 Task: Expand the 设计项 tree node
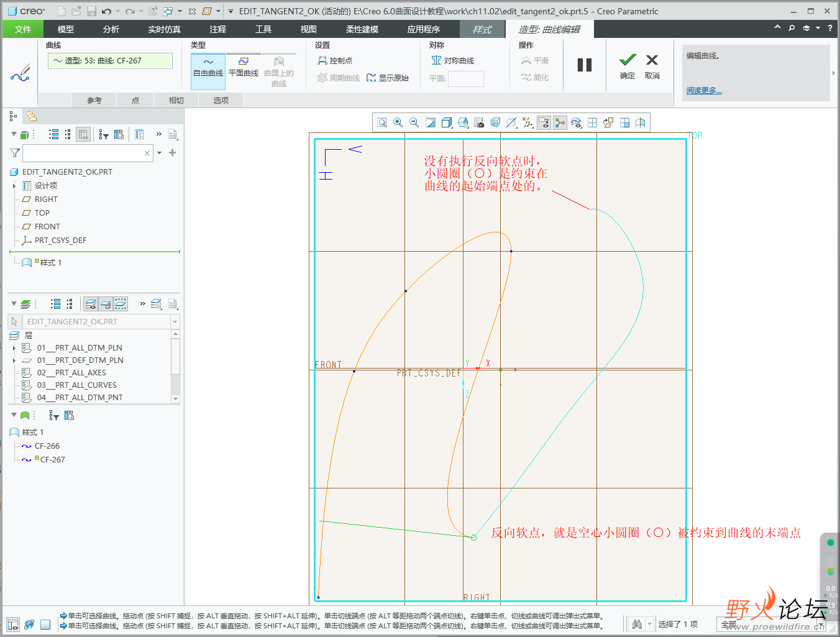[x=14, y=186]
